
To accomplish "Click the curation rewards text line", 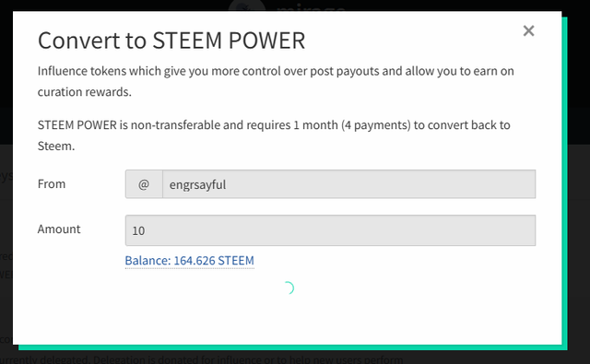I will (x=85, y=92).
